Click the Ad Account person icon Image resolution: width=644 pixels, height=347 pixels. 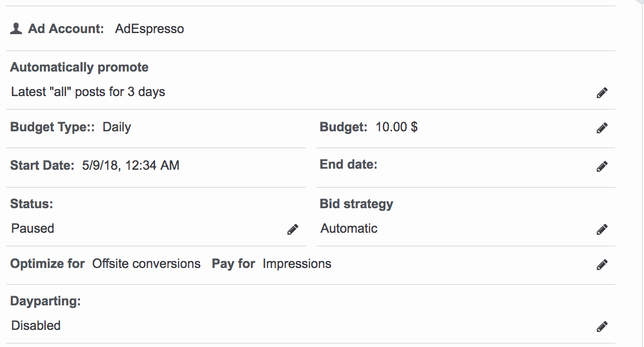tap(16, 29)
